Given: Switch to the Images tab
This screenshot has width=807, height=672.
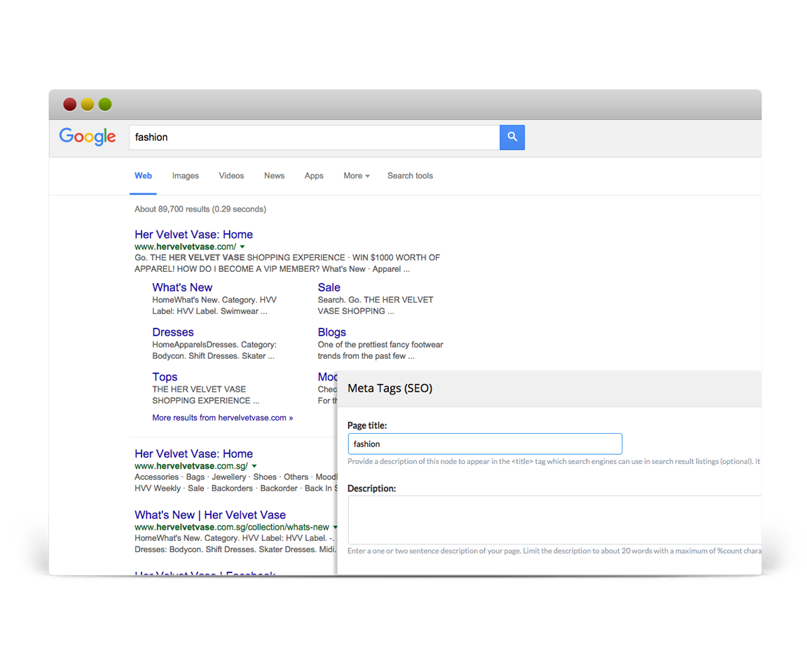Looking at the screenshot, I should pyautogui.click(x=185, y=176).
